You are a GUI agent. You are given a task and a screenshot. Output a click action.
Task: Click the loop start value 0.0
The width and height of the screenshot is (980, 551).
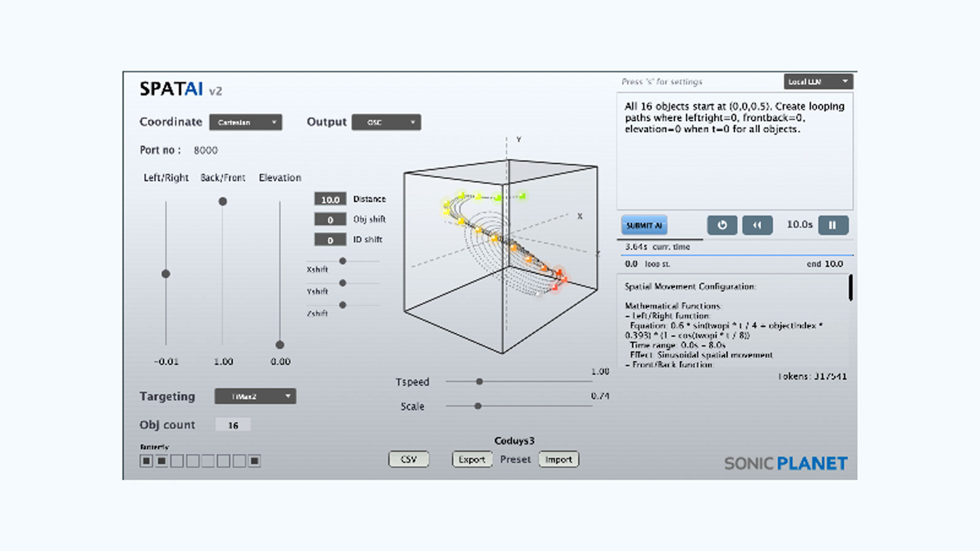[631, 264]
